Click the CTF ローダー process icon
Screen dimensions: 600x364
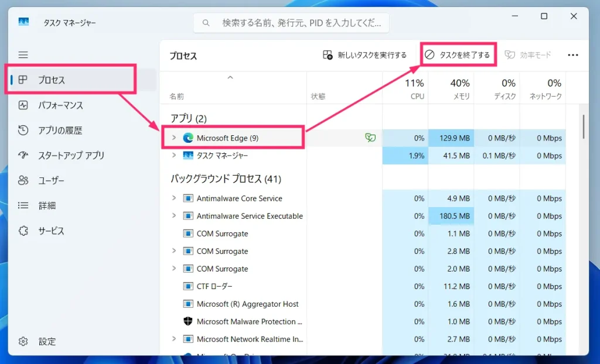coord(188,286)
